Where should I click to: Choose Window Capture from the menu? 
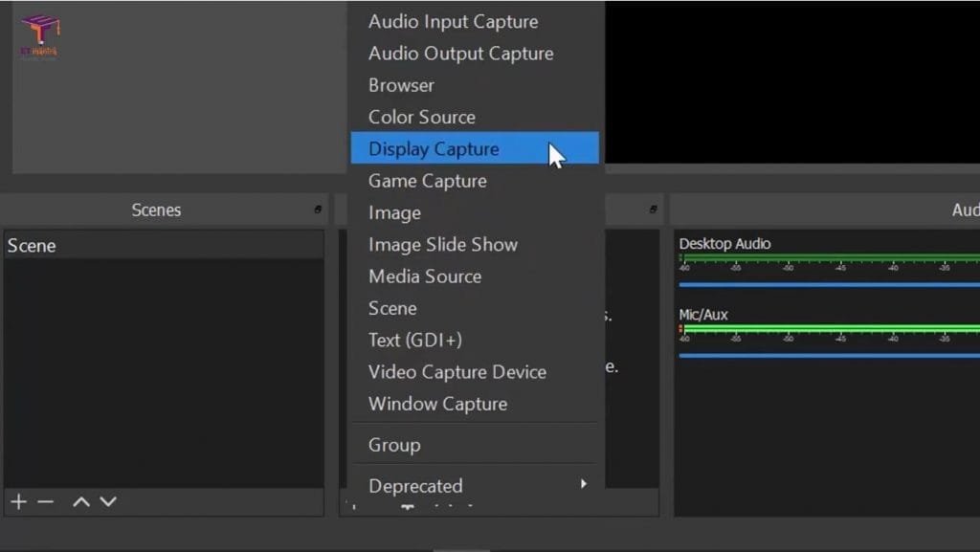437,404
